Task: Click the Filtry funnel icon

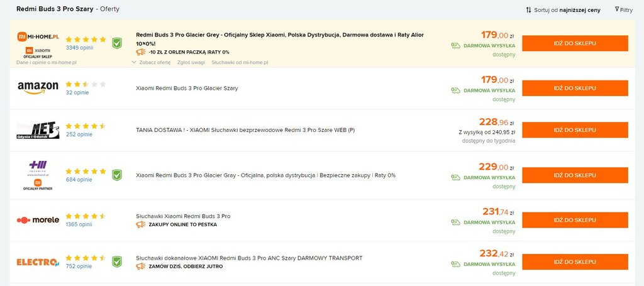Action: click(617, 9)
